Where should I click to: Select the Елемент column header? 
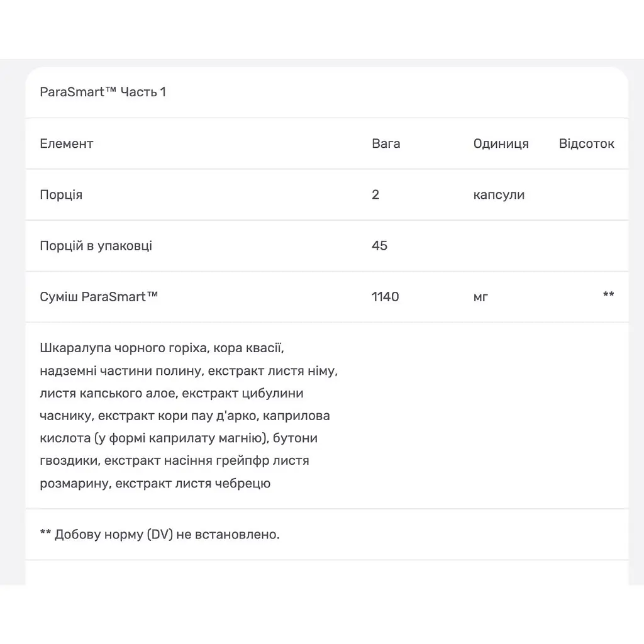[x=67, y=143]
